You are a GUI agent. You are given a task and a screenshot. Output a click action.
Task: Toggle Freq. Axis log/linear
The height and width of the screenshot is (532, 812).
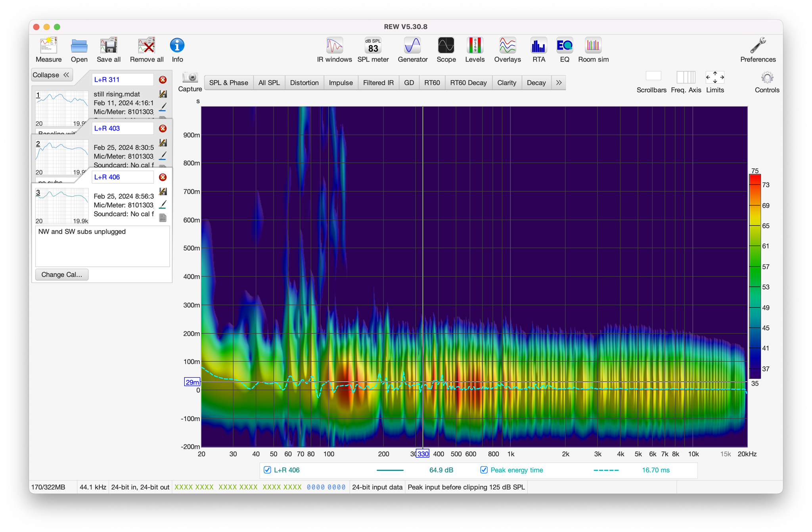pos(686,82)
